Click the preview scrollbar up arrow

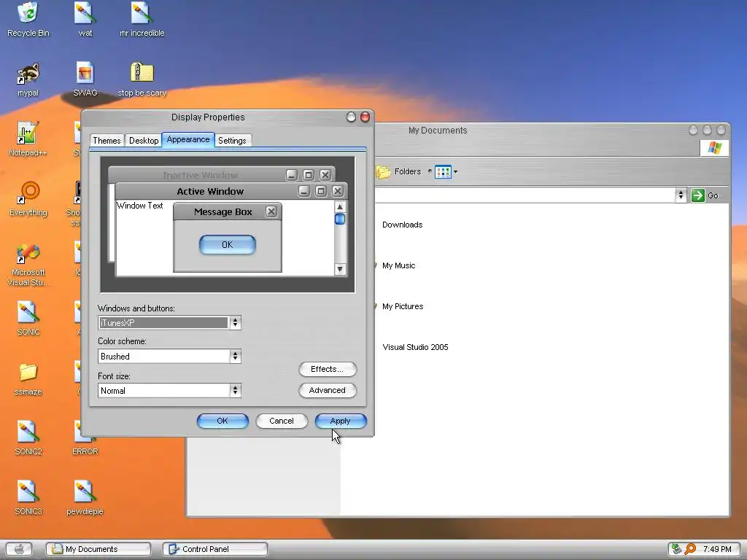(x=340, y=206)
